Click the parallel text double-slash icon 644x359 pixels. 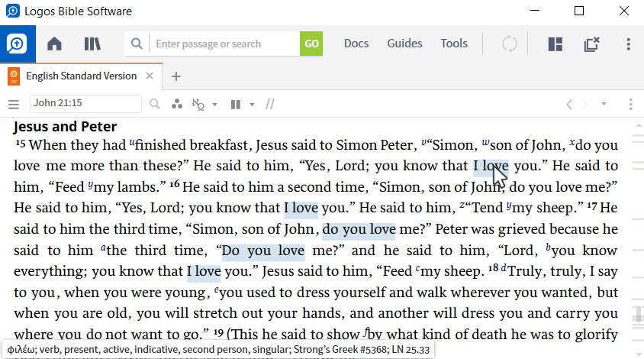click(x=270, y=105)
